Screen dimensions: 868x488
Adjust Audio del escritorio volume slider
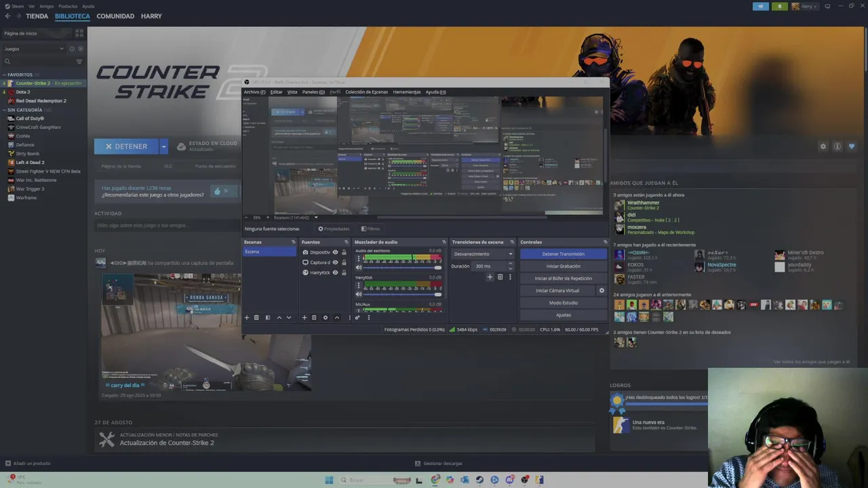(403, 267)
